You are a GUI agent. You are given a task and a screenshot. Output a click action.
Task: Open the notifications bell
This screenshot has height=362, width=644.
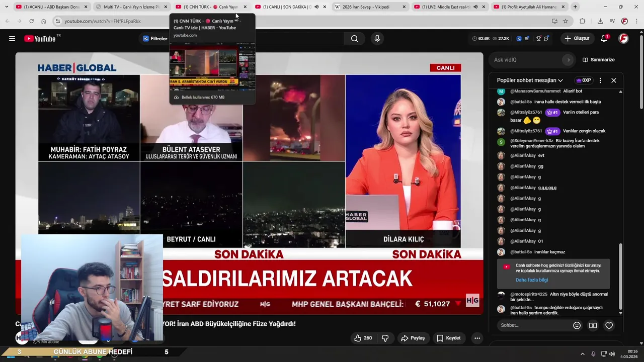(604, 39)
